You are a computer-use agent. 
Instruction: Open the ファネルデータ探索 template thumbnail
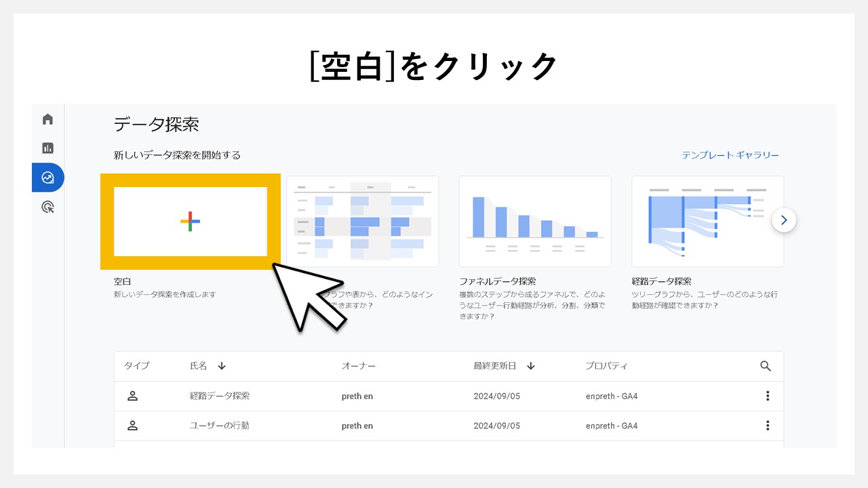pyautogui.click(x=535, y=221)
